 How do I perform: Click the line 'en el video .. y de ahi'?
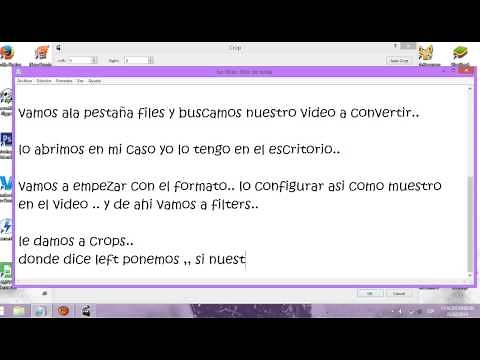coord(138,204)
